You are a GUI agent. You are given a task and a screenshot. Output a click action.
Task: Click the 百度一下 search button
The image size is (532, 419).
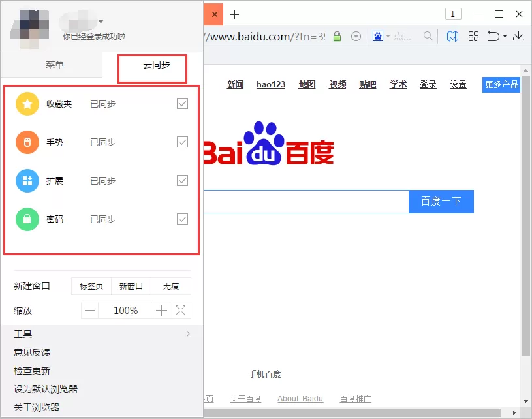click(x=441, y=202)
